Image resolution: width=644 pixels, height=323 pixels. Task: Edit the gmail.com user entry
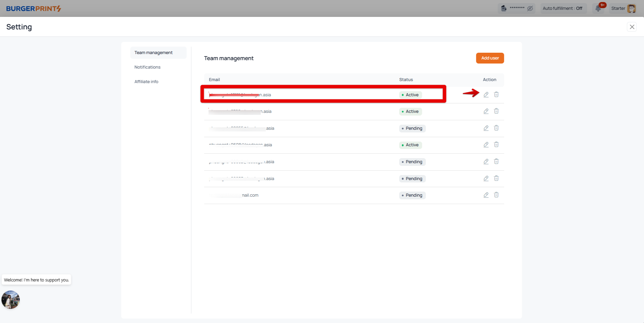point(486,195)
